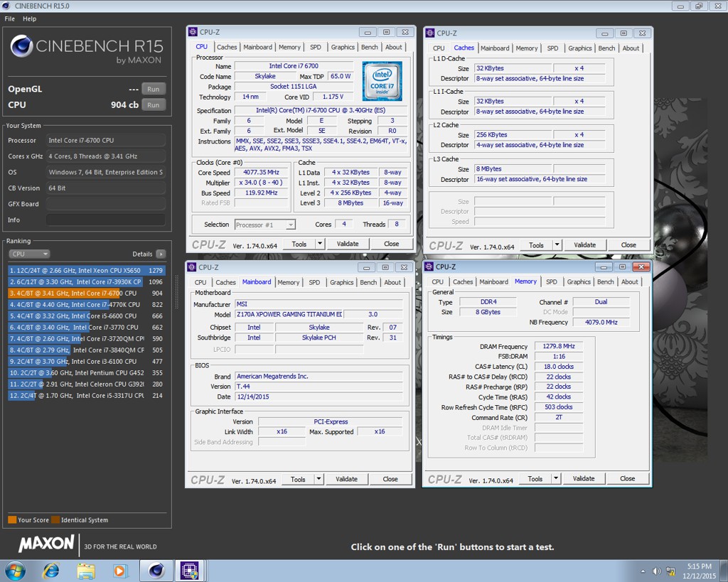Image resolution: width=728 pixels, height=582 pixels.
Task: Run the OpenGL benchmark test
Action: [154, 89]
